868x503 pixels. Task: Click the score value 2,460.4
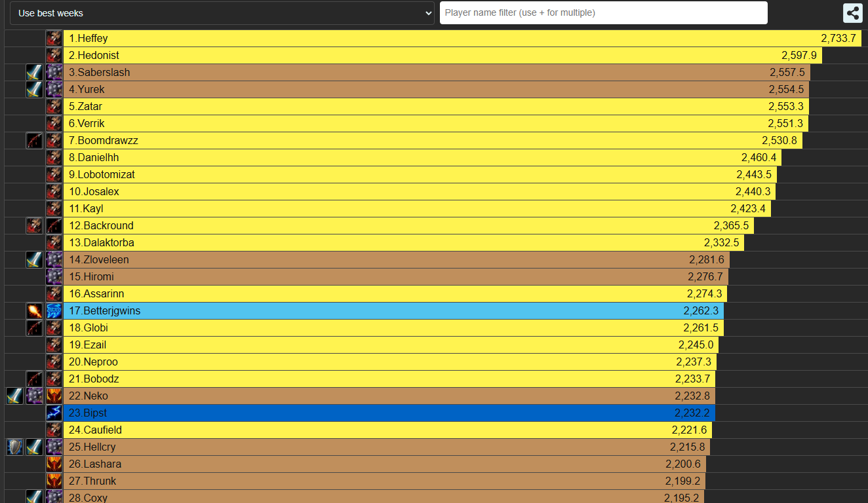click(x=759, y=158)
